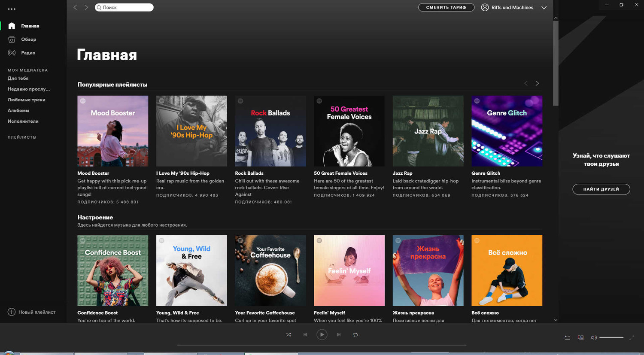Open the 50 Great Female Voices title link
Screen dimensions: 644x355
click(340, 173)
